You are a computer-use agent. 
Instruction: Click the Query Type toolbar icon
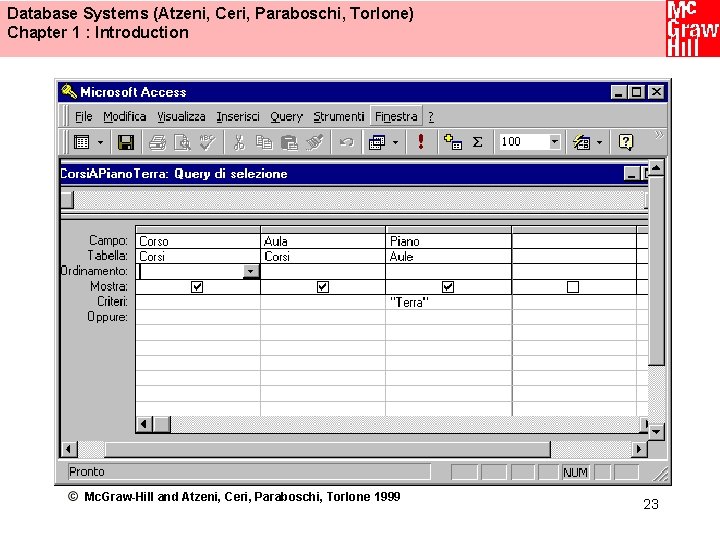pyautogui.click(x=377, y=143)
